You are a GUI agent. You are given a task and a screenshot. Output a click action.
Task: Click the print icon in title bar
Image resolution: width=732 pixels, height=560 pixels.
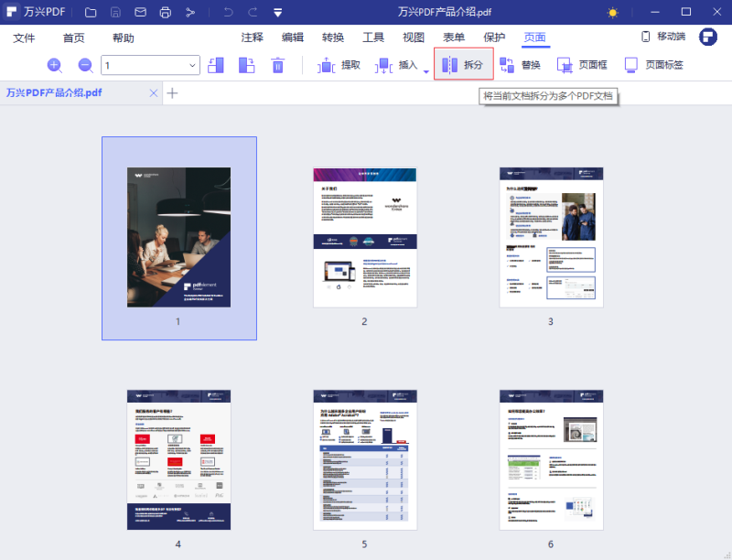point(165,13)
